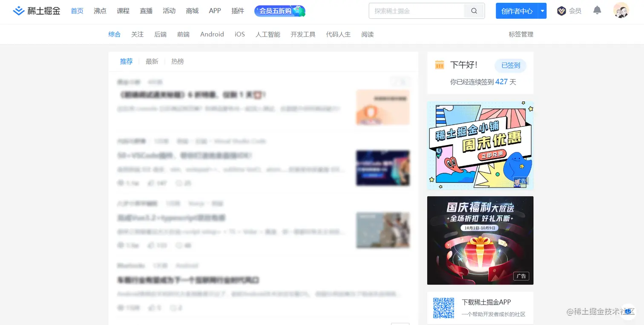This screenshot has width=644, height=325.
Task: Open 商城 nav item
Action: pyautogui.click(x=192, y=11)
